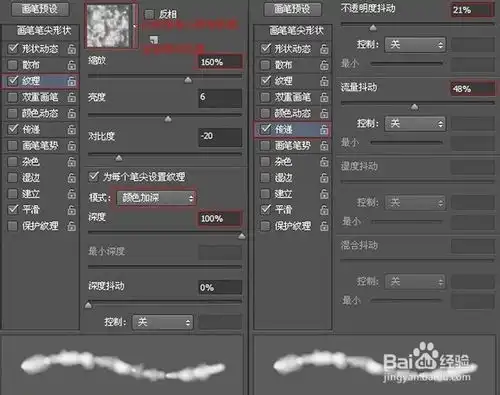Check 双重画笔 in texture-settings panel
The height and width of the screenshot is (395, 500).
(13, 97)
